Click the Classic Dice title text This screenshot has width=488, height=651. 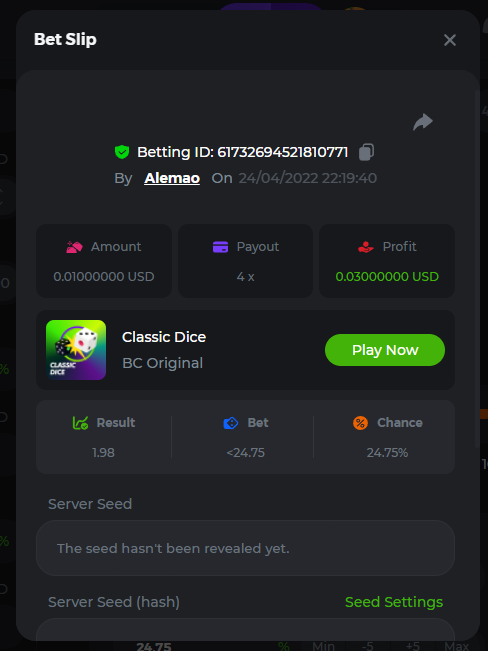[164, 337]
